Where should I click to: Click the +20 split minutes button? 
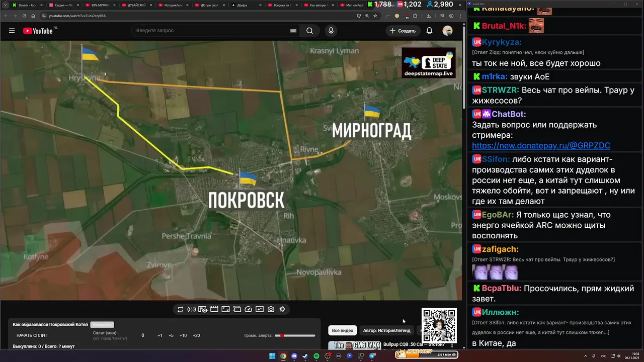click(196, 335)
